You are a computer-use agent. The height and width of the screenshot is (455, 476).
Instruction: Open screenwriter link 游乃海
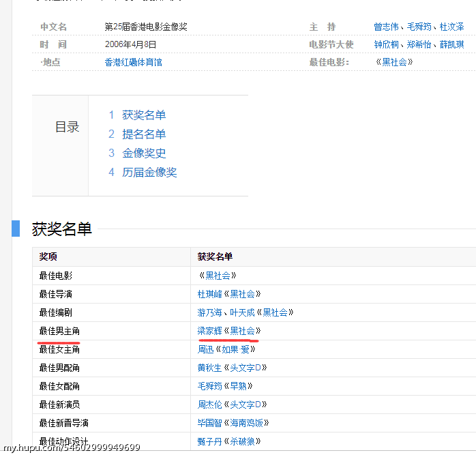click(x=210, y=312)
